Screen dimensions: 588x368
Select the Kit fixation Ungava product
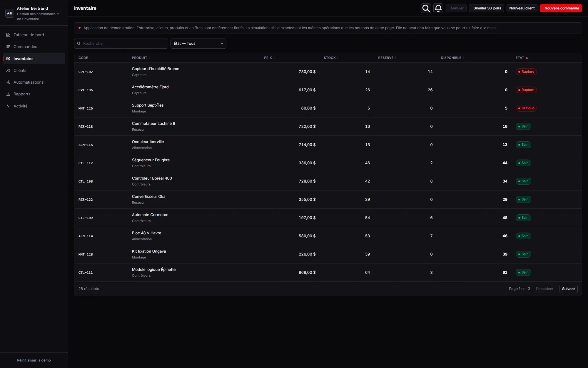pyautogui.click(x=149, y=251)
